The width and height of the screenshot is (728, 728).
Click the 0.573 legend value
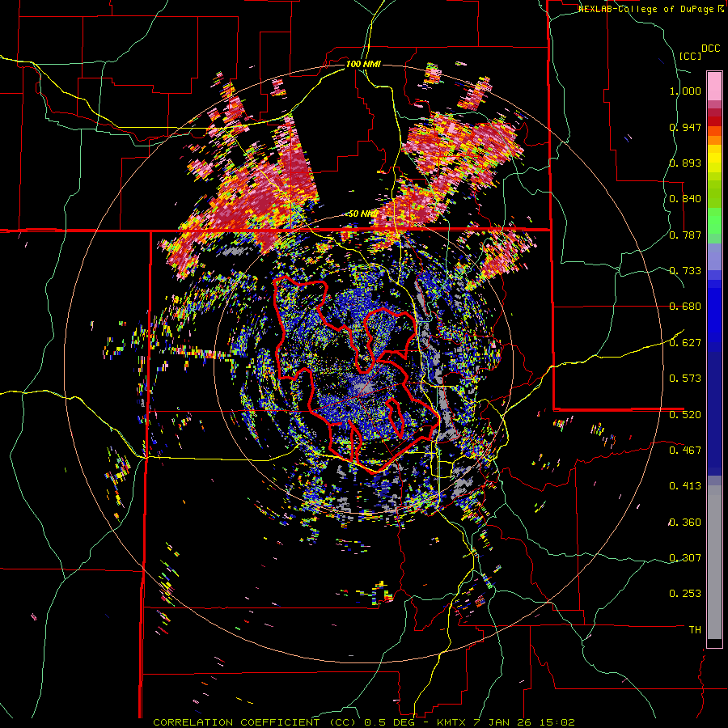(x=685, y=379)
